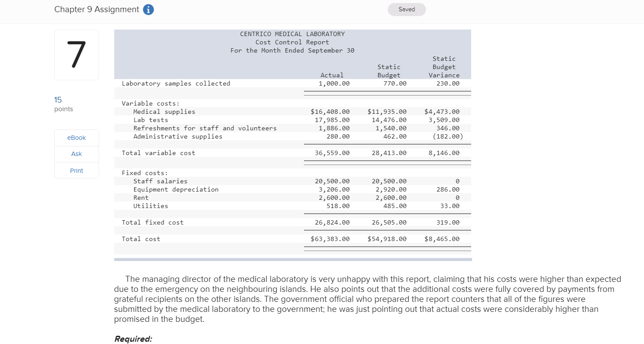Click Refreshments for staff and volunteers label

[205, 128]
